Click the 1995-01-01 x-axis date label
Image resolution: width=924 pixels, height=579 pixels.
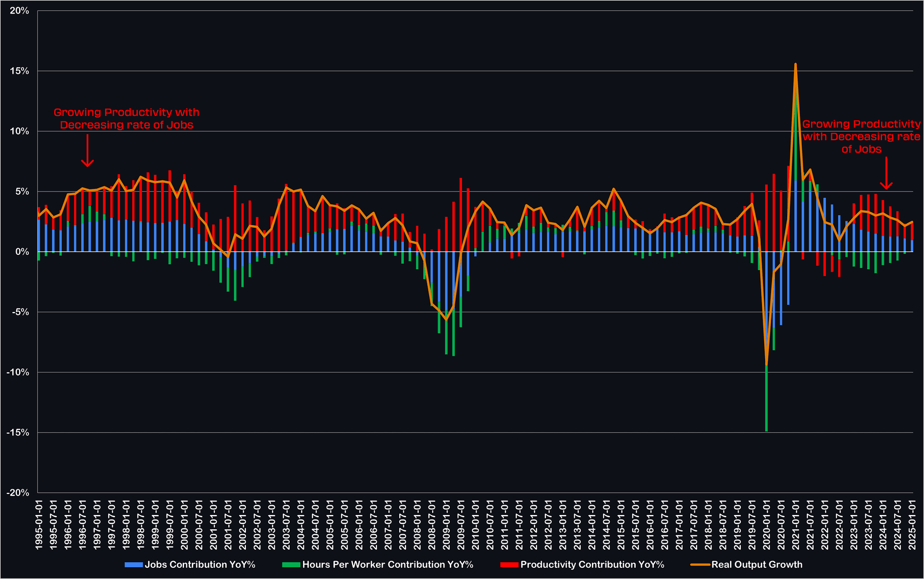(x=39, y=524)
